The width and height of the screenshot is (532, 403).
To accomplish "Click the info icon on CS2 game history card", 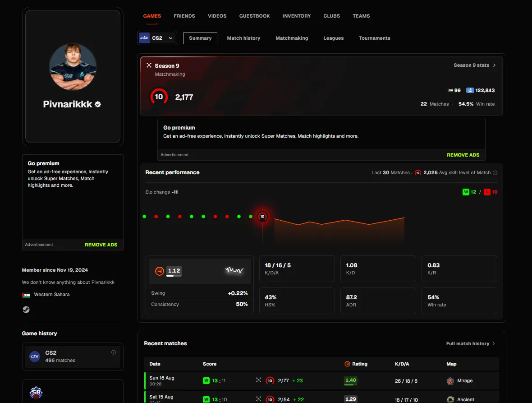I will tap(114, 352).
